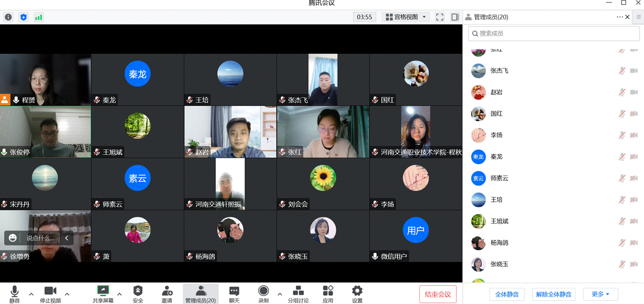Image resolution: width=644 pixels, height=304 pixels.
Task: Toggle 张杰飞's microphone in member list
Action: (x=622, y=71)
